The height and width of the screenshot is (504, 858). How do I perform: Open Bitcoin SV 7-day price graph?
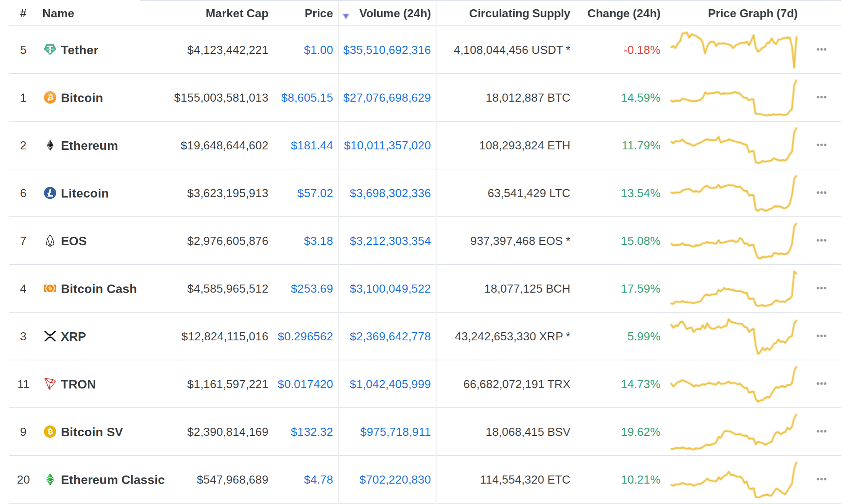734,432
